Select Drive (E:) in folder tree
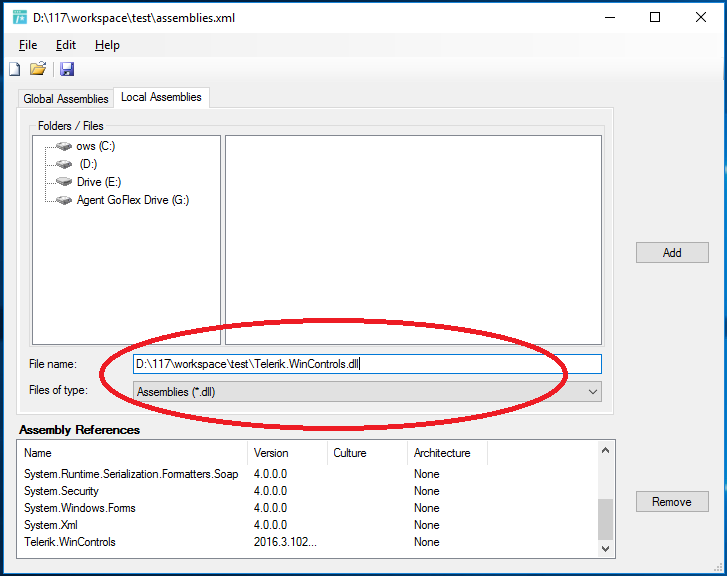The height and width of the screenshot is (576, 727). [x=98, y=182]
